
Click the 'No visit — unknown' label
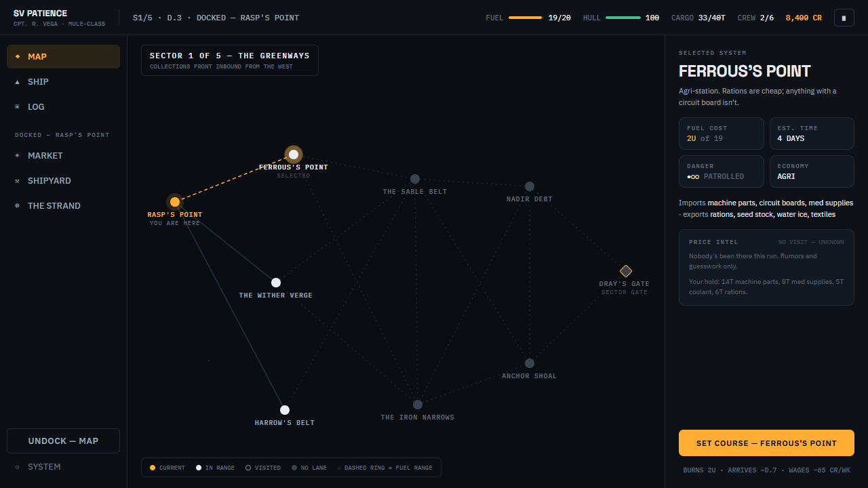pos(811,242)
